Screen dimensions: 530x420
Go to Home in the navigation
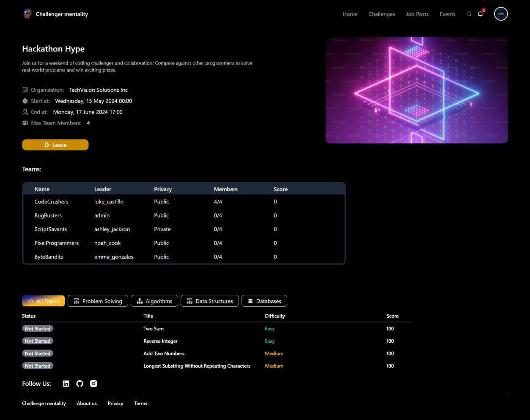[x=350, y=14]
